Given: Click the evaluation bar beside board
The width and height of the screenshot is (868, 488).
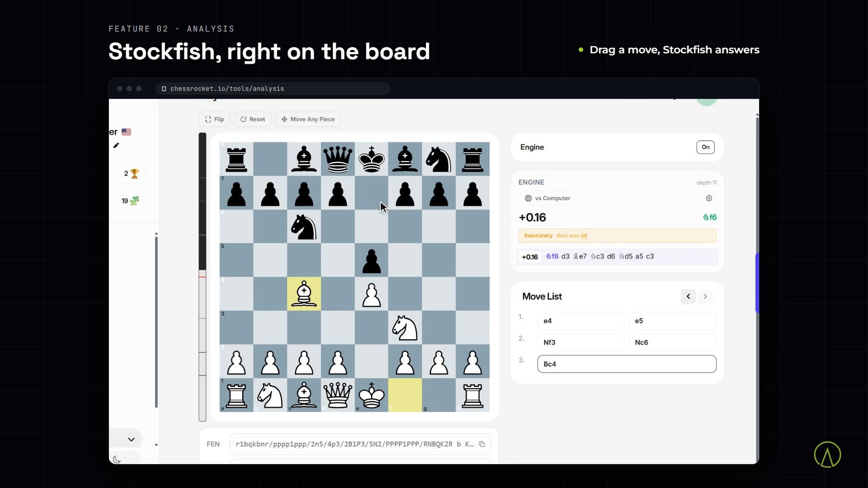Looking at the screenshot, I should coord(203,277).
